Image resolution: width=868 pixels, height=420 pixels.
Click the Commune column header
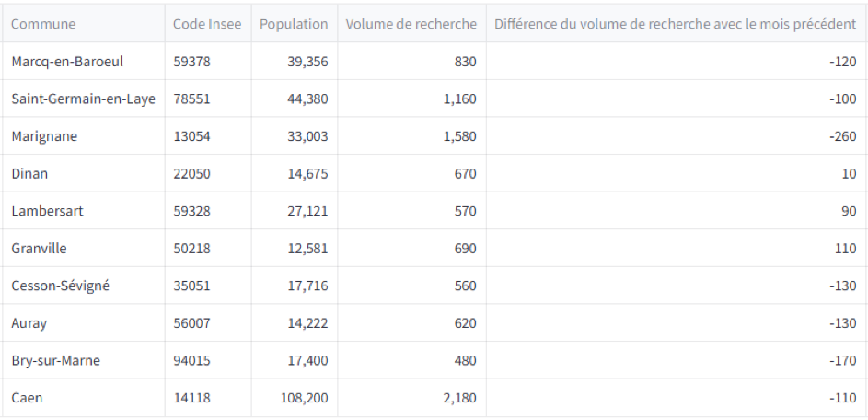tap(43, 24)
